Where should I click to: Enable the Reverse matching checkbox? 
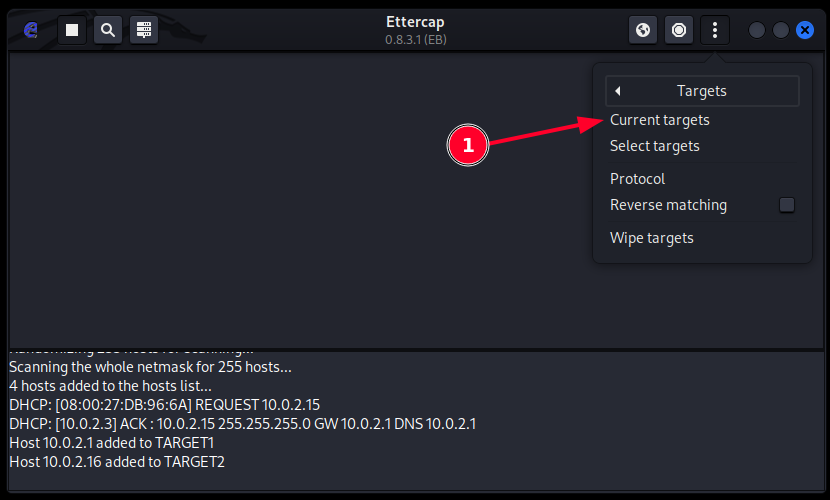787,205
